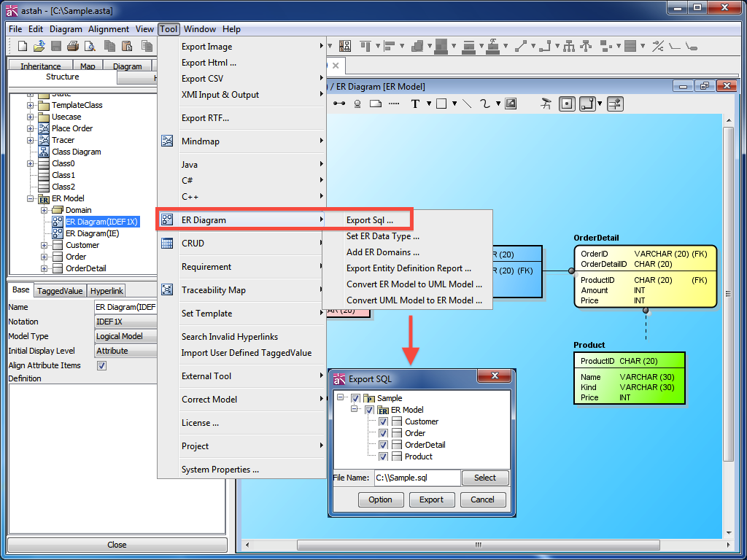The width and height of the screenshot is (747, 560).
Task: Click the Bring to Front depth icon
Action: coord(417,46)
